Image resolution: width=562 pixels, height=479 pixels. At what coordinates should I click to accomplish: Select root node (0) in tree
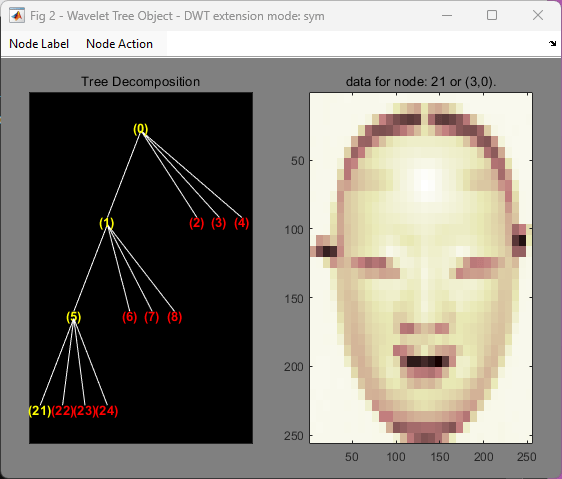pyautogui.click(x=140, y=129)
